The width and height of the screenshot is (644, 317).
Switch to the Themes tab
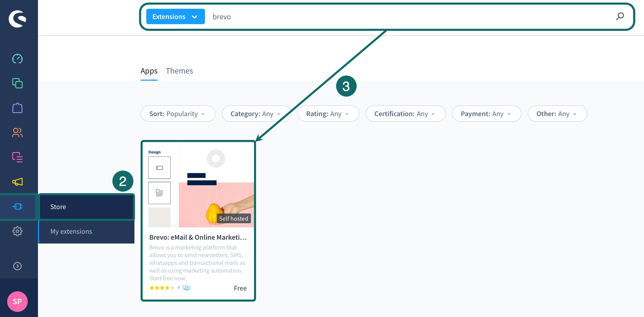[179, 71]
